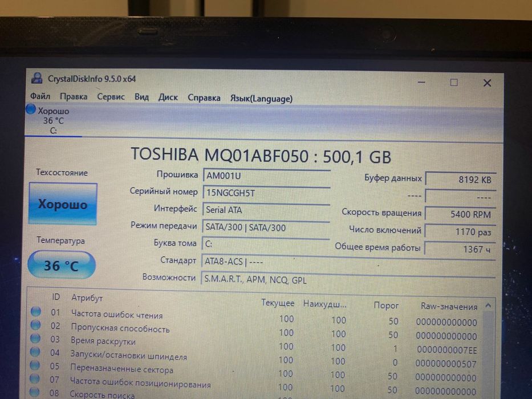This screenshot has width=532, height=399.
Task: Click the rotation speed value 5400 RPM
Action: 460,214
